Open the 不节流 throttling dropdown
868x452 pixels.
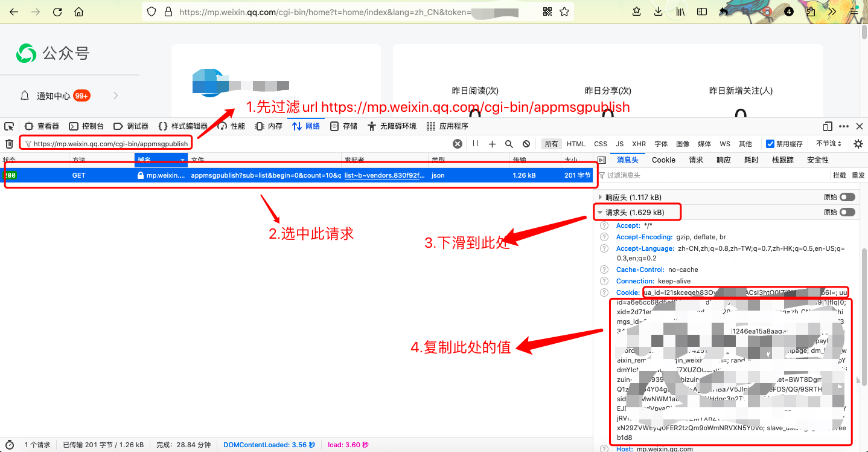[829, 144]
